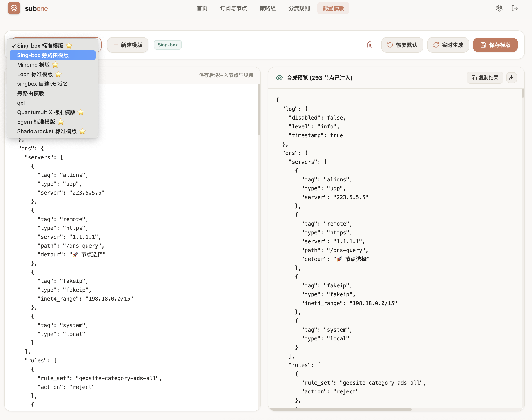Select Shadowrocket 标准模版 option
Image resolution: width=532 pixels, height=420 pixels.
(x=53, y=131)
